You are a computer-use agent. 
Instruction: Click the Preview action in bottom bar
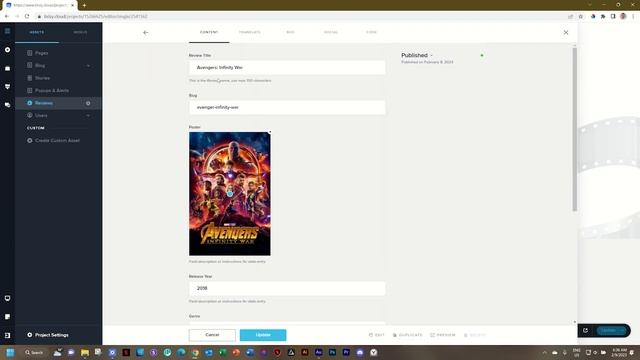443,335
